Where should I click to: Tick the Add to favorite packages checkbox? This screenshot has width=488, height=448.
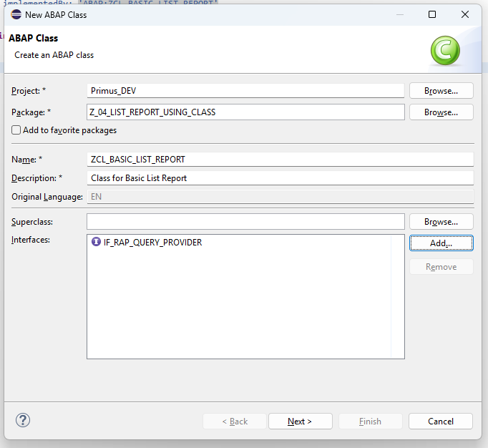[x=16, y=130]
